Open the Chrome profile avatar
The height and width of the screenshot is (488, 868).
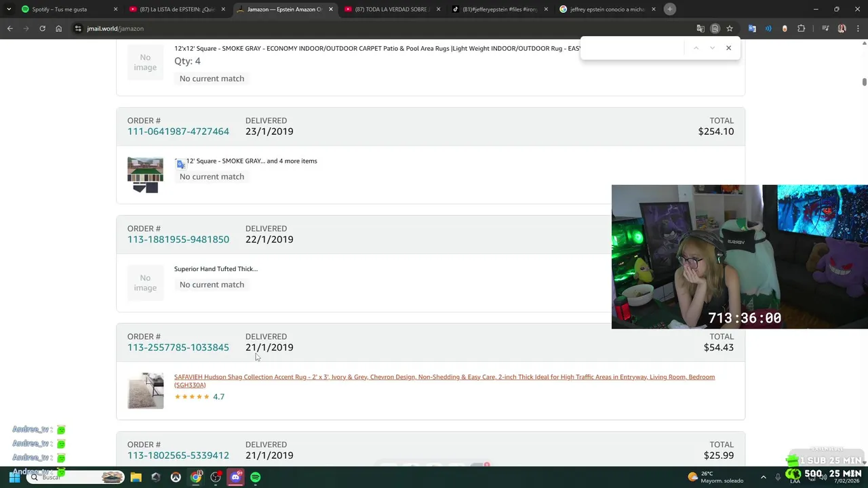tap(842, 28)
